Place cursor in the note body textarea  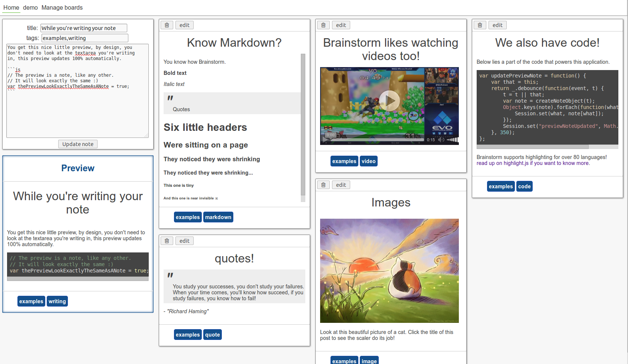click(x=78, y=91)
